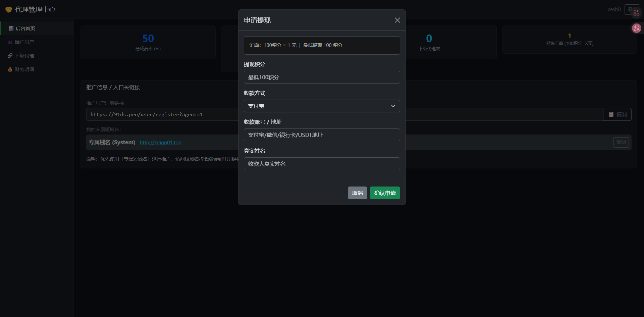The image size is (644, 317).
Task: Click 复制 button next to the register link
Action: click(x=617, y=114)
